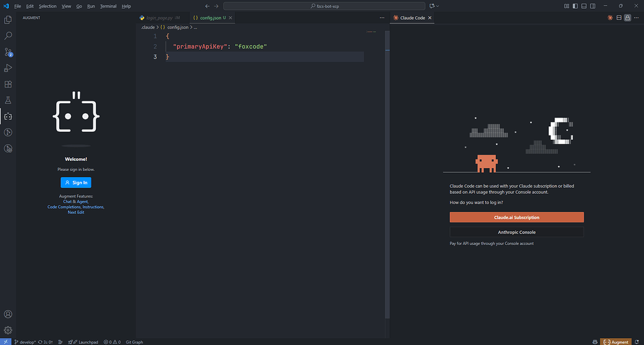Open the Go menu
Viewport: 644px width, 345px height.
tap(79, 6)
